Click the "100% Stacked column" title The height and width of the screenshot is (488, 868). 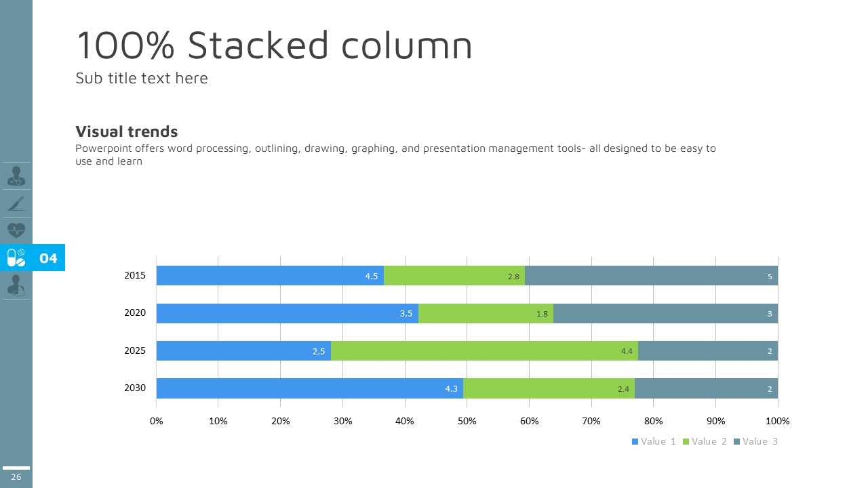274,46
